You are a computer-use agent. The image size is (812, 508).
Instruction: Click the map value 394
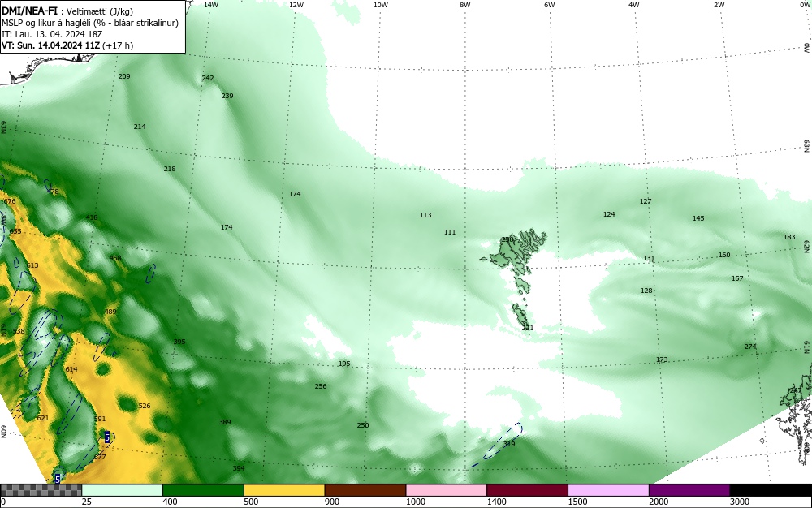click(x=239, y=468)
